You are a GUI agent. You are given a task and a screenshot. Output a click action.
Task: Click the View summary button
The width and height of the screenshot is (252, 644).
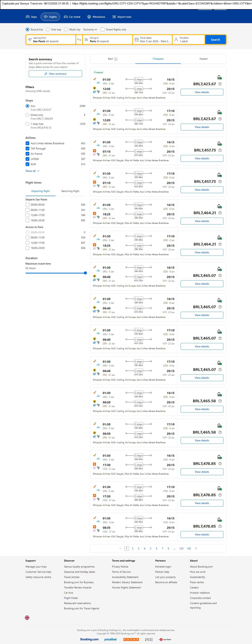pyautogui.click(x=55, y=74)
